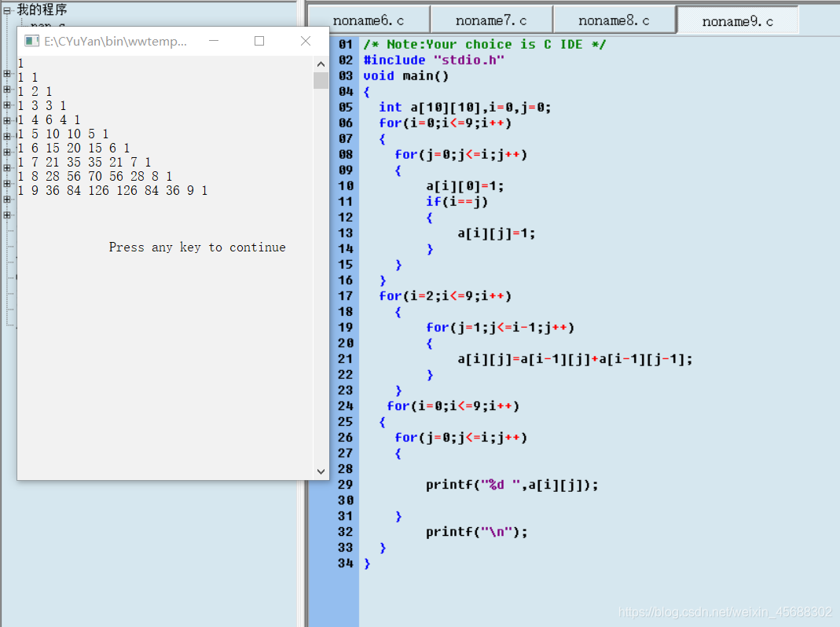Click the comment 'Note:Your choice is C IDE'
The height and width of the screenshot is (627, 840).
pyautogui.click(x=484, y=45)
